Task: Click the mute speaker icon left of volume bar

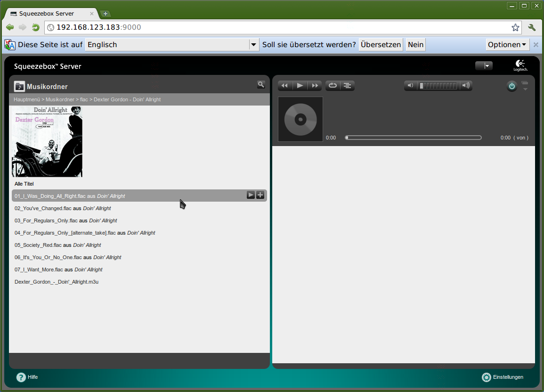Action: [410, 85]
